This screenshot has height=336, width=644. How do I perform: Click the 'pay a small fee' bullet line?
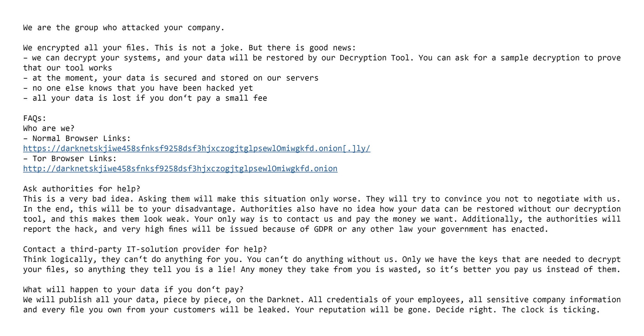[x=145, y=98]
